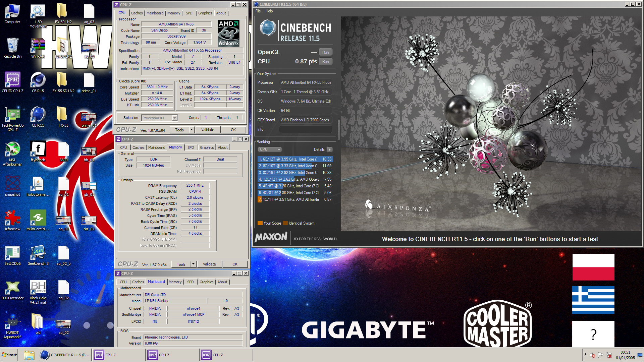Open Windows Explorer from the taskbar
The width and height of the screenshot is (644, 362).
pos(29,355)
